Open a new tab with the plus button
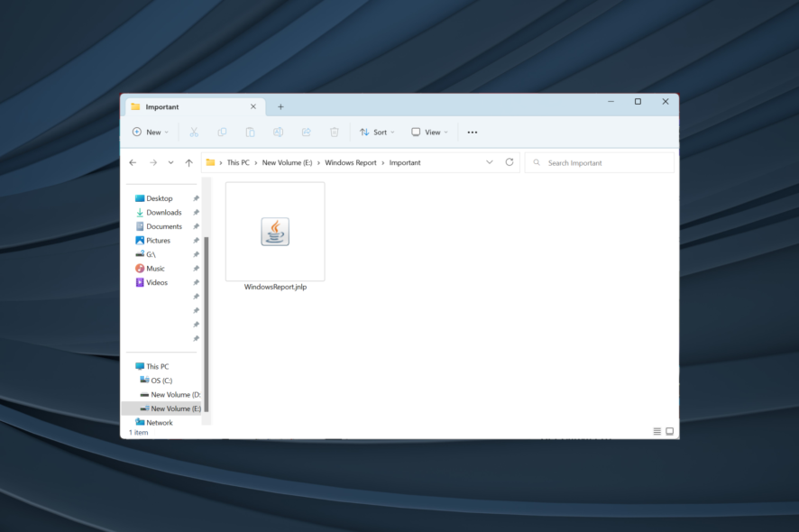799x532 pixels. click(x=280, y=106)
